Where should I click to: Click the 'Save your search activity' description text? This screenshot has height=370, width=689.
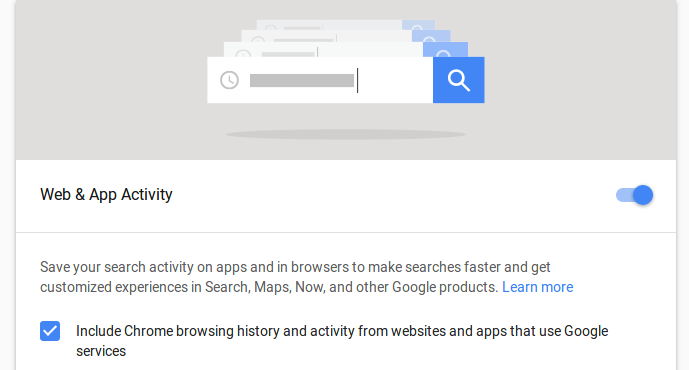[307, 277]
